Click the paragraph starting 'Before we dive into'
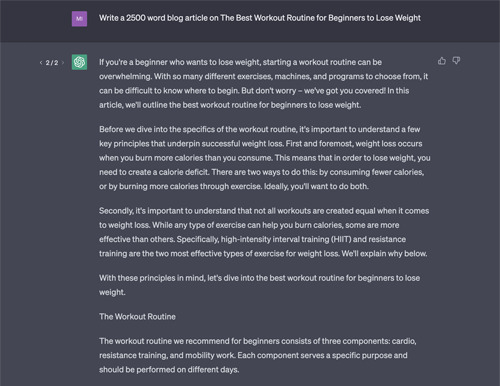The width and height of the screenshot is (500, 386). click(x=265, y=158)
